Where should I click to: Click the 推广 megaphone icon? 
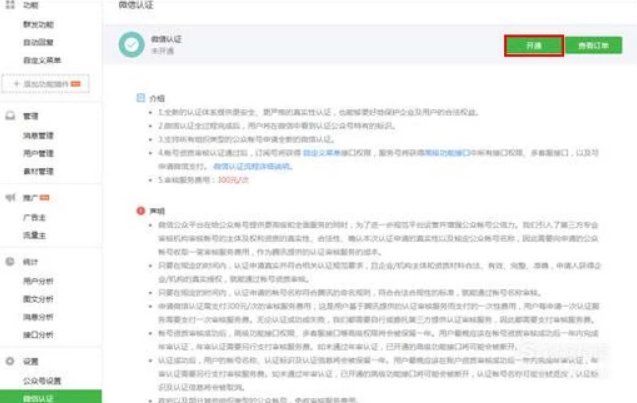point(10,198)
